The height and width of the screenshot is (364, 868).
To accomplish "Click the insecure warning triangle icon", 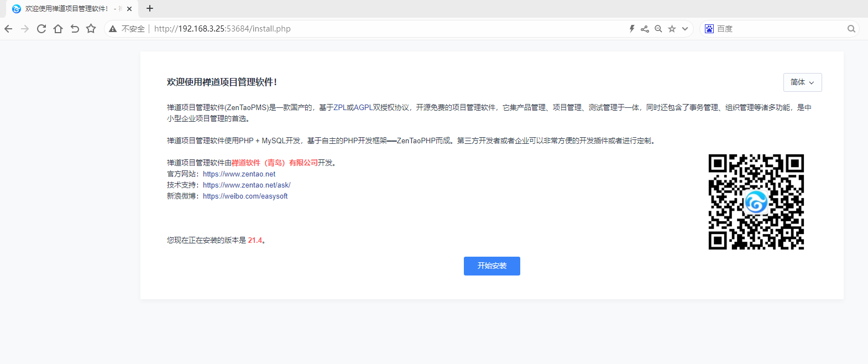I will tap(113, 29).
